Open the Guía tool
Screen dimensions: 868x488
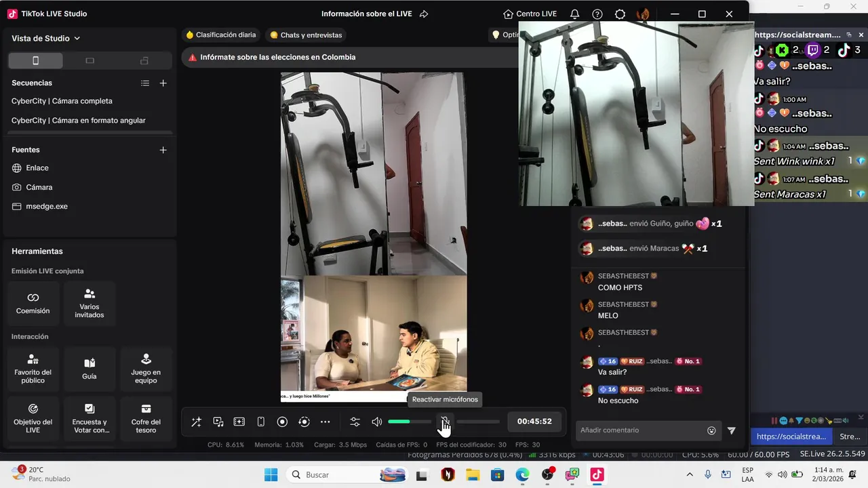click(x=90, y=369)
